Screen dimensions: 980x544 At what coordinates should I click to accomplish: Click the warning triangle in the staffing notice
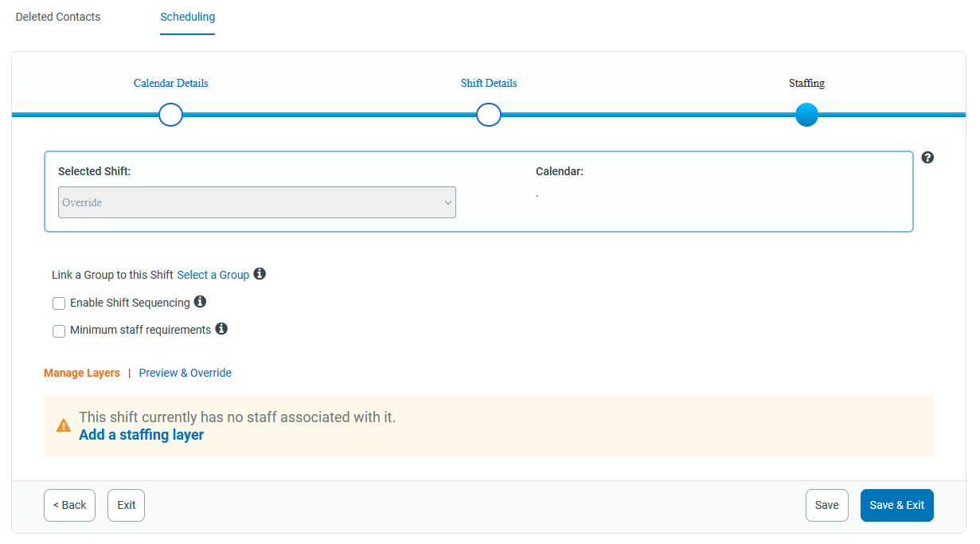tap(64, 425)
